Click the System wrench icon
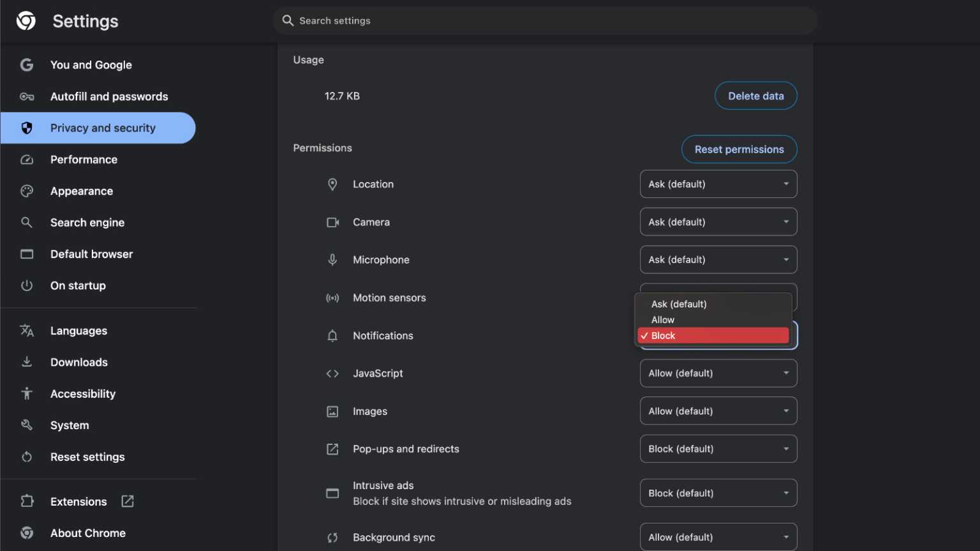 [x=27, y=425]
